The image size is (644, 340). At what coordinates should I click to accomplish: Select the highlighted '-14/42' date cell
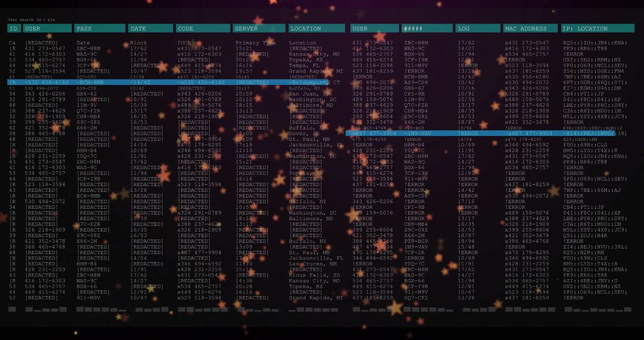(x=140, y=82)
